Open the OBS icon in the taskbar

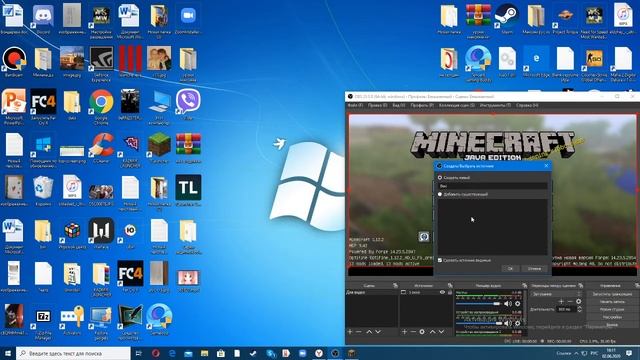[335, 353]
